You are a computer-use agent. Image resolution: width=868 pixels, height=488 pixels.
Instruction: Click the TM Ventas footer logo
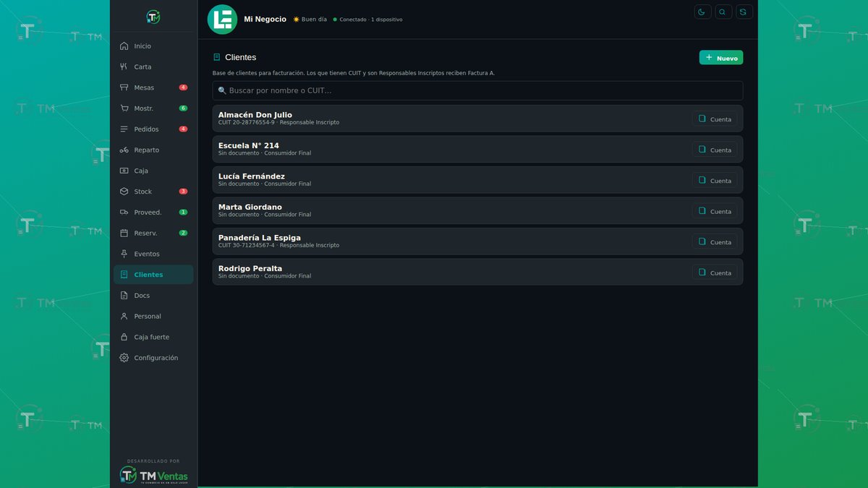coord(153,475)
